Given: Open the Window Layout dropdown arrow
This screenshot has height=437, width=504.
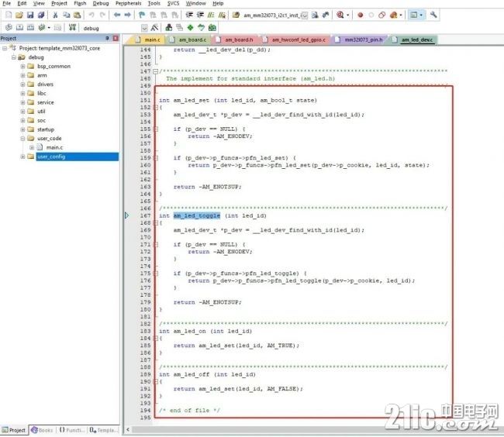Looking at the screenshot, I should (421, 15).
